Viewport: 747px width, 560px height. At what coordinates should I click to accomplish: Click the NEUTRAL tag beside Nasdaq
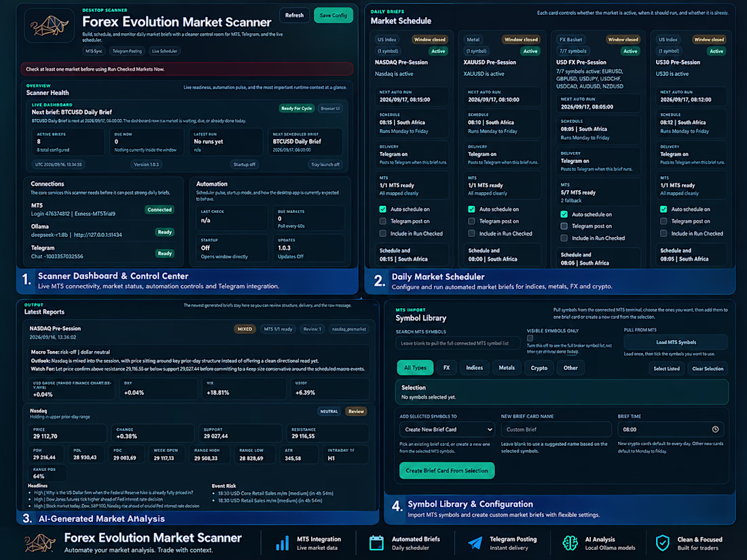coord(329,411)
